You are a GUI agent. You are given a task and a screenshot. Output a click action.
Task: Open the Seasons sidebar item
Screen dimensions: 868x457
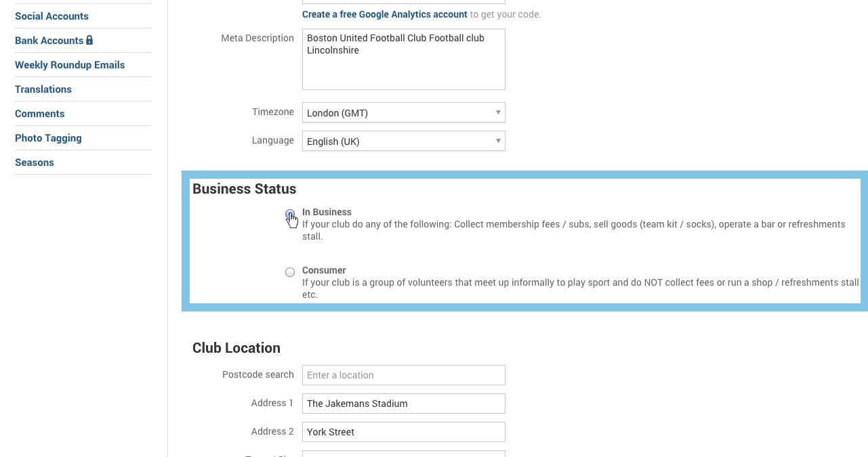point(35,162)
